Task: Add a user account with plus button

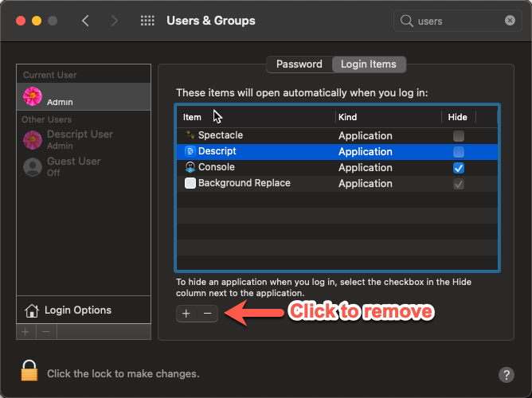Action: click(x=25, y=332)
